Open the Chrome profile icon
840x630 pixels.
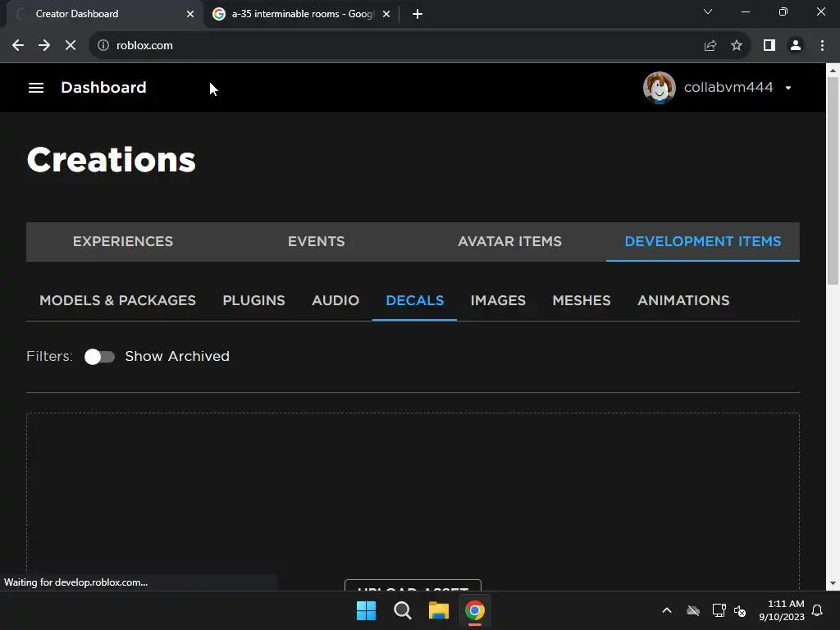pyautogui.click(x=796, y=46)
